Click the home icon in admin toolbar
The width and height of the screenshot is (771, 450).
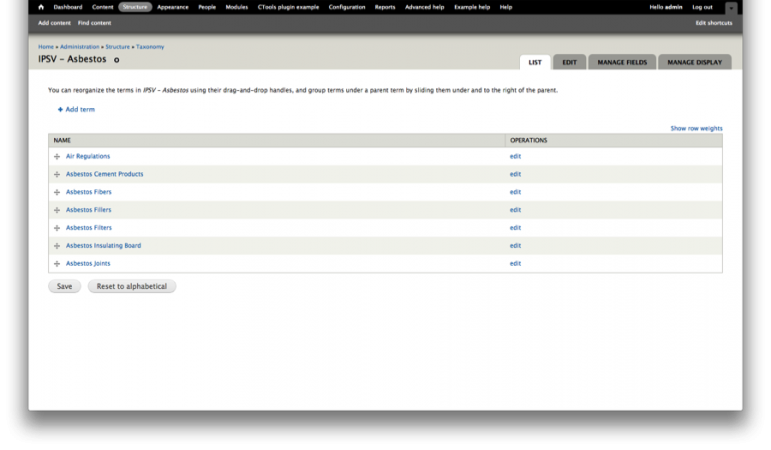tap(41, 7)
